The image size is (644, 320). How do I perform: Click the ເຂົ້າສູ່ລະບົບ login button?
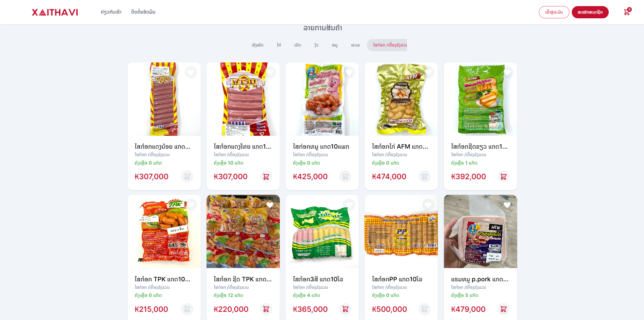point(554,12)
